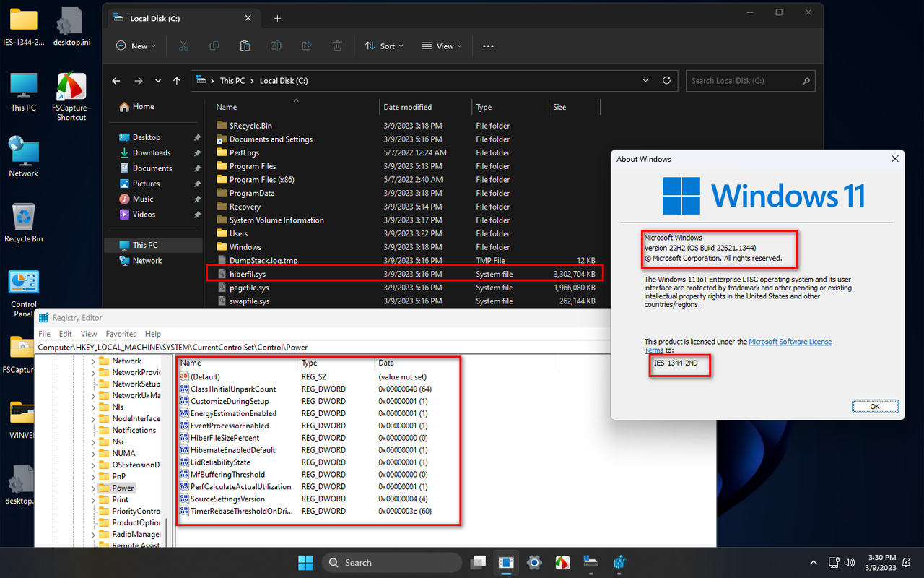Click OK in About Windows dialog

point(874,407)
